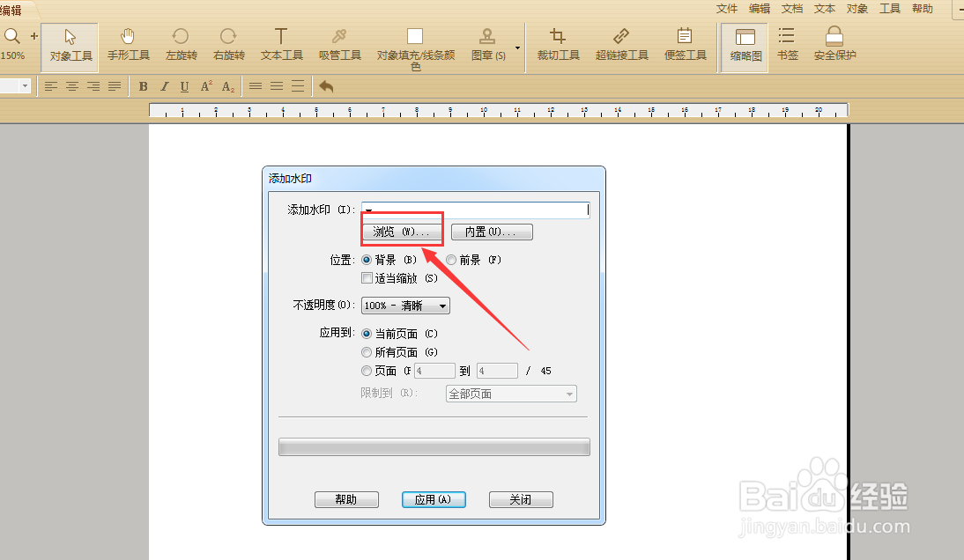
Task: Toggle italic formatting
Action: (164, 86)
